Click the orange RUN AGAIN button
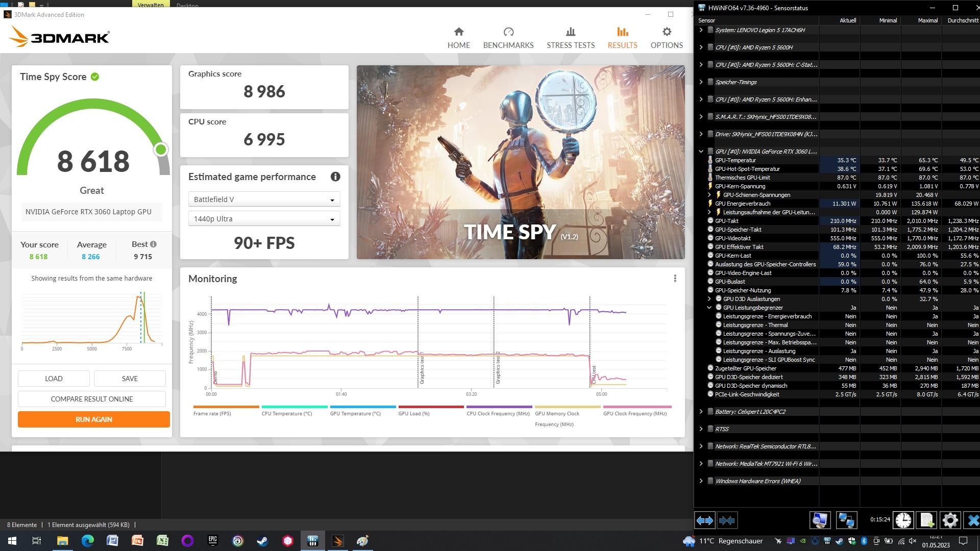 pyautogui.click(x=94, y=419)
